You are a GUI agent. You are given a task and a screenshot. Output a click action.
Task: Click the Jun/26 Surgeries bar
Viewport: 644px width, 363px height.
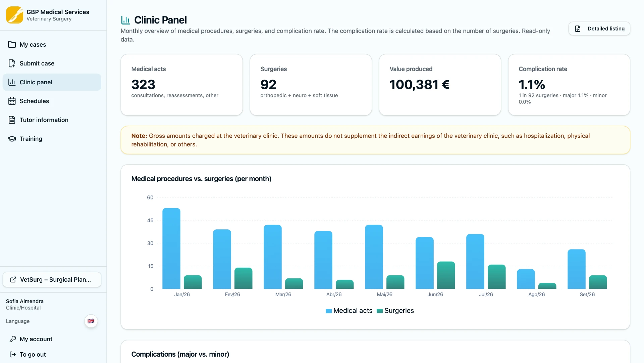click(x=446, y=275)
